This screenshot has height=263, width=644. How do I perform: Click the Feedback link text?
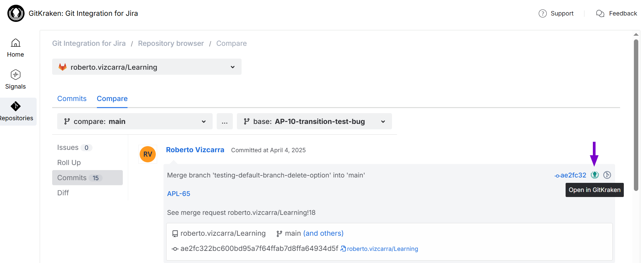point(623,13)
